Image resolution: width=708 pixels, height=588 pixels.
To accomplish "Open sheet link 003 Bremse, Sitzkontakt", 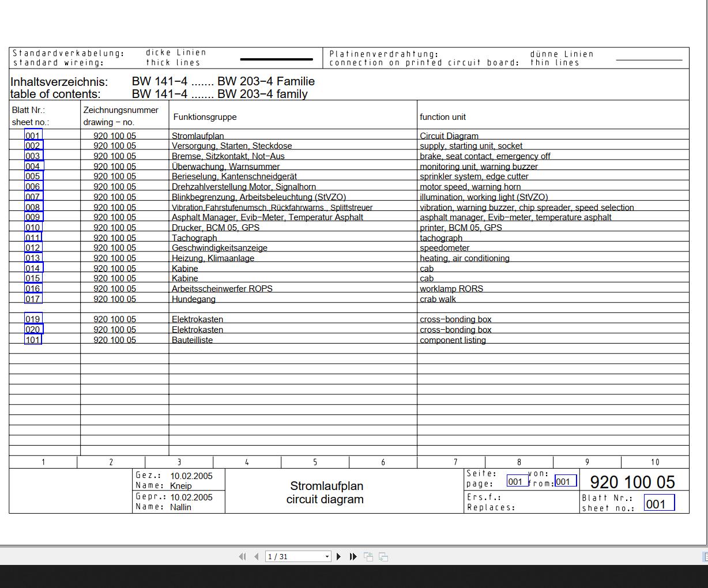I will [33, 156].
